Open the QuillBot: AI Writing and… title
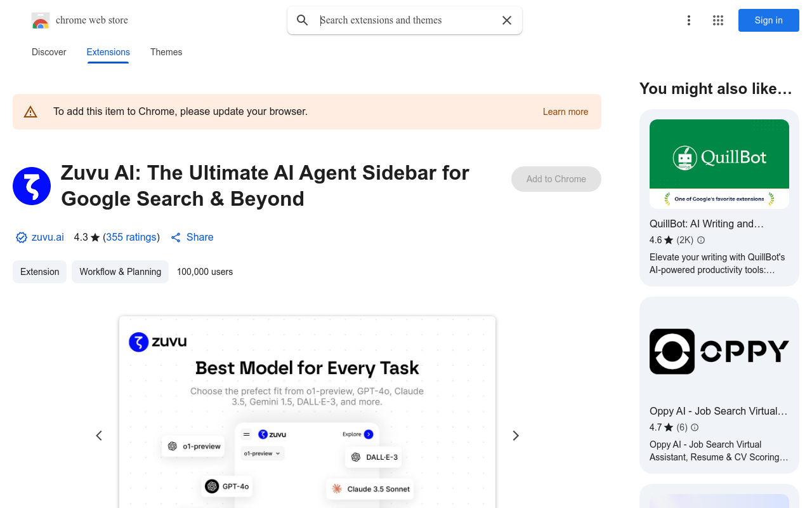Viewport: 812px width, 508px height. pos(707,224)
